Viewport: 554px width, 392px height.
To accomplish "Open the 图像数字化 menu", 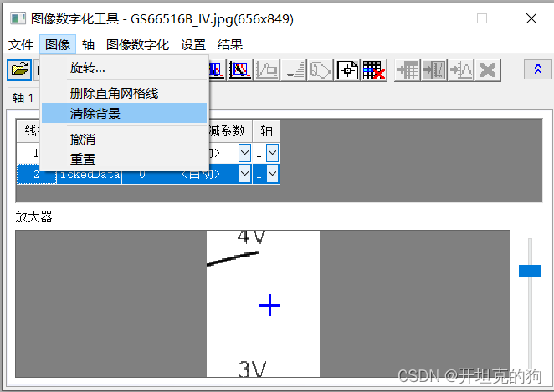I will pos(137,45).
